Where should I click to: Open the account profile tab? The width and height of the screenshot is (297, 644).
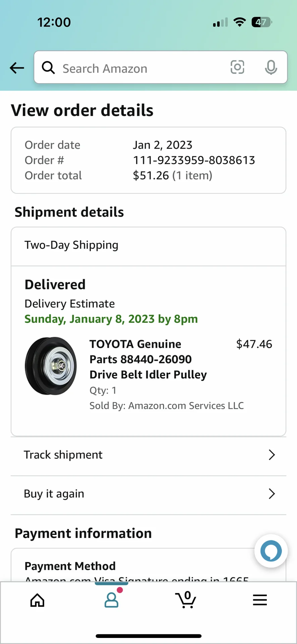click(111, 600)
